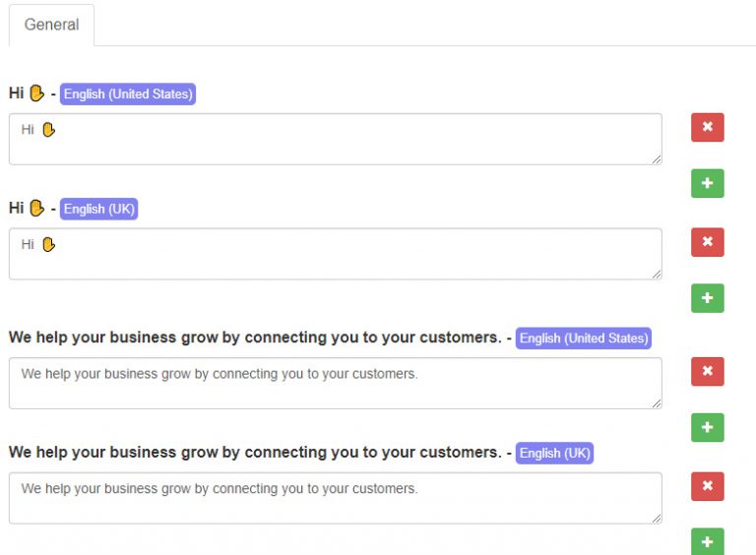This screenshot has height=555, width=756.
Task: Remove business grow English (United States) translation
Action: coord(708,371)
